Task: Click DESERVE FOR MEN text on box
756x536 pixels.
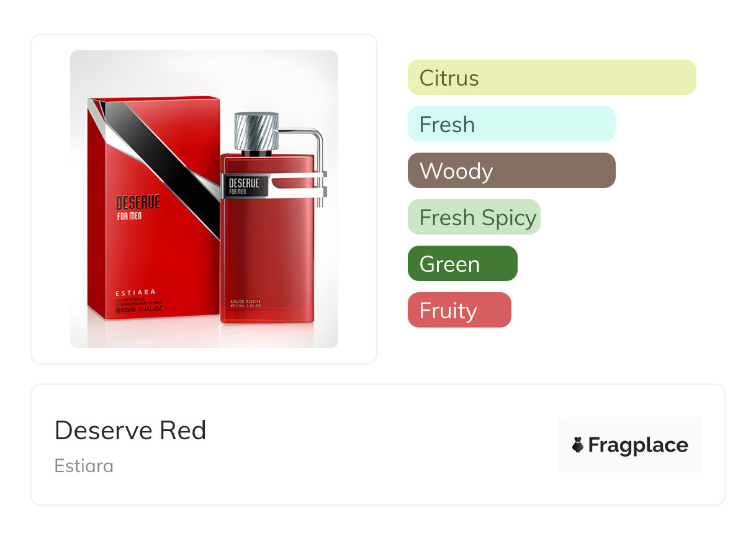Action: [x=138, y=208]
